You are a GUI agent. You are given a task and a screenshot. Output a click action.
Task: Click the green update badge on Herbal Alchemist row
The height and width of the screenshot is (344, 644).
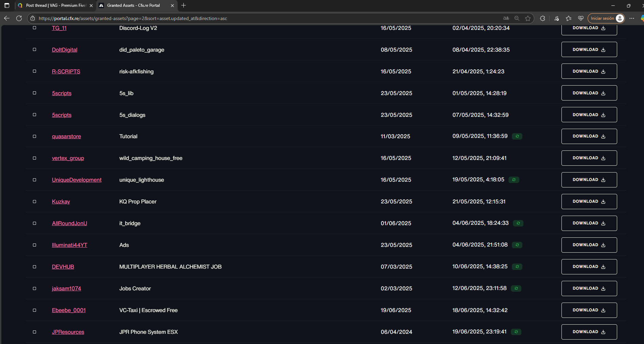tap(517, 267)
